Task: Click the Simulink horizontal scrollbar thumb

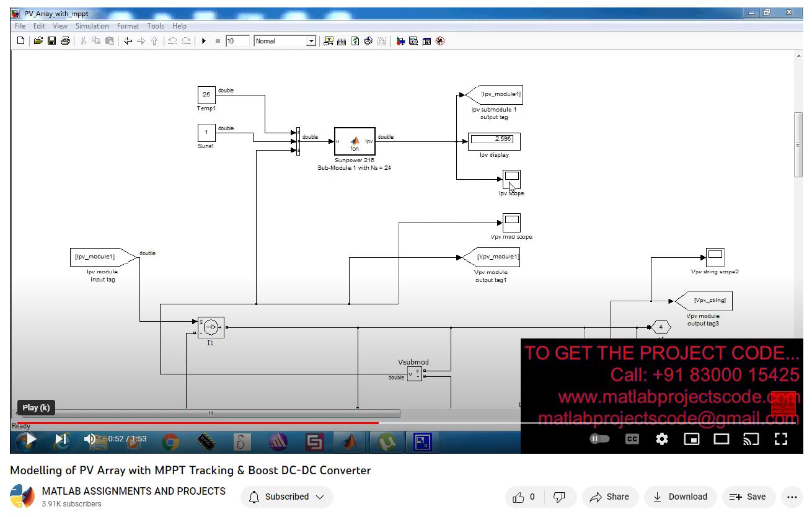Action: pos(212,413)
